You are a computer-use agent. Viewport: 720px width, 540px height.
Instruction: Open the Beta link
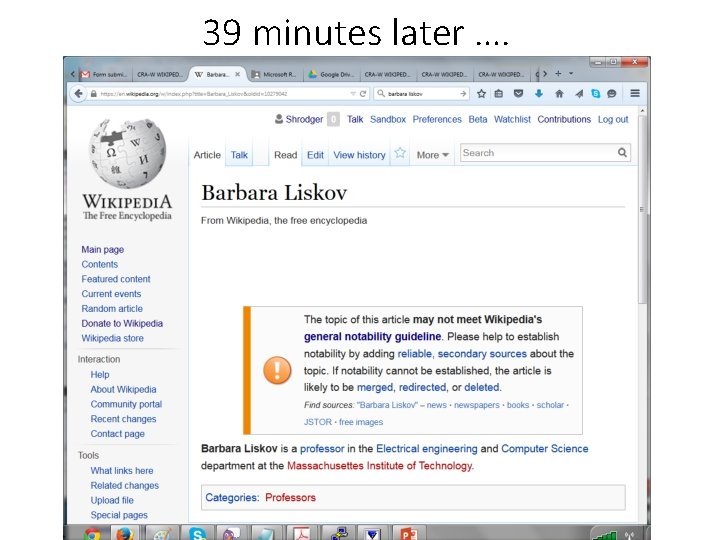(x=478, y=119)
